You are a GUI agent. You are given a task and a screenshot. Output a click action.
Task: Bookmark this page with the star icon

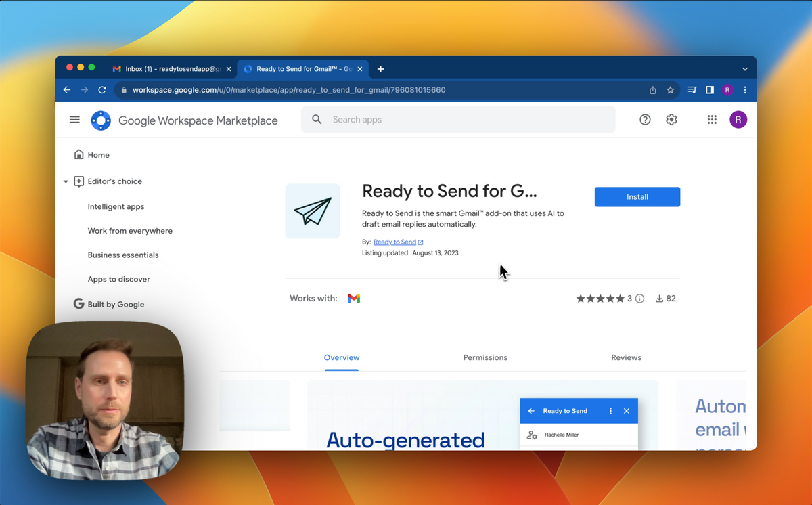[x=670, y=90]
